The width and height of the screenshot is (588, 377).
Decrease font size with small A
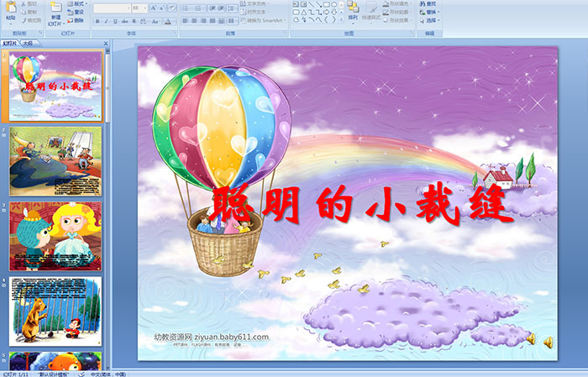(x=161, y=8)
